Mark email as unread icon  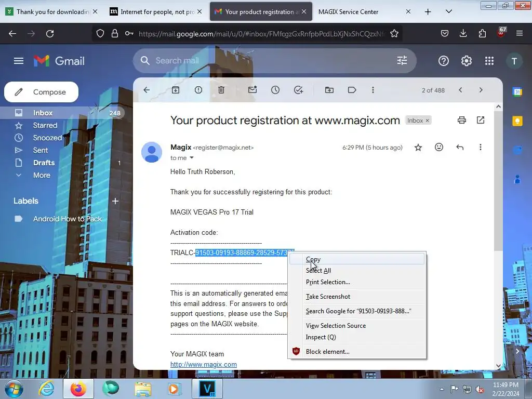click(252, 90)
